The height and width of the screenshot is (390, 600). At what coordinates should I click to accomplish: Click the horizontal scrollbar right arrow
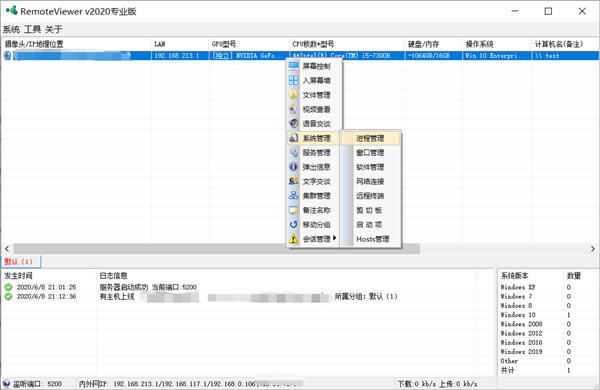tap(593, 248)
